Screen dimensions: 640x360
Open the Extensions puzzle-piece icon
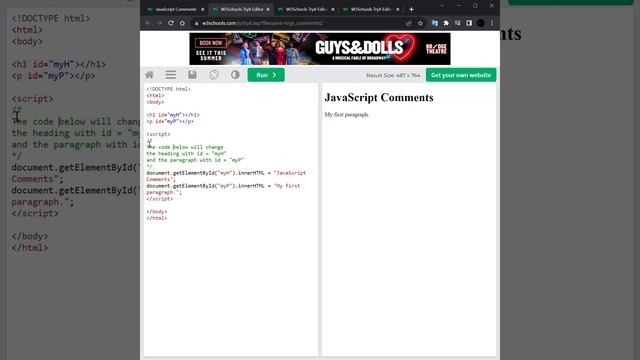click(446, 23)
